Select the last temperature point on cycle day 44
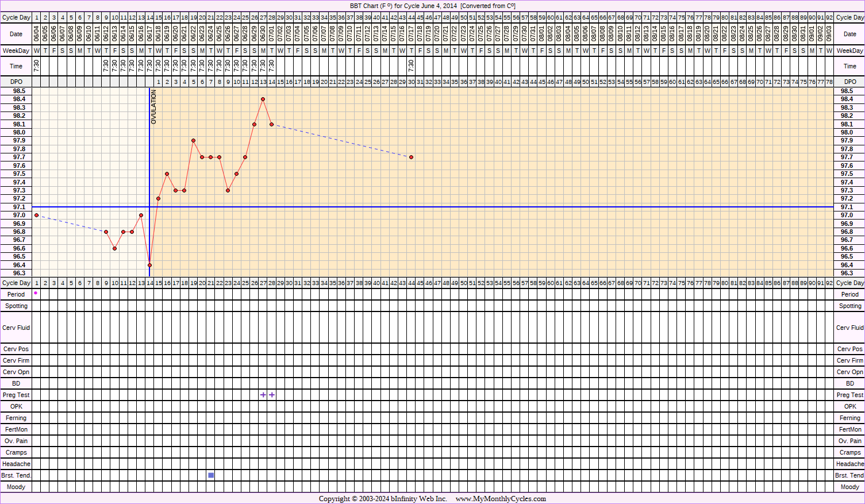 pos(411,157)
